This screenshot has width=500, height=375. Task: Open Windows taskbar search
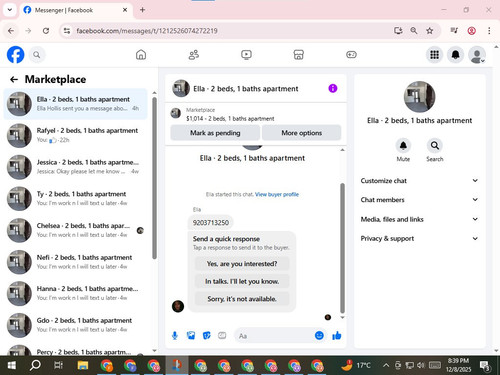pos(35,365)
